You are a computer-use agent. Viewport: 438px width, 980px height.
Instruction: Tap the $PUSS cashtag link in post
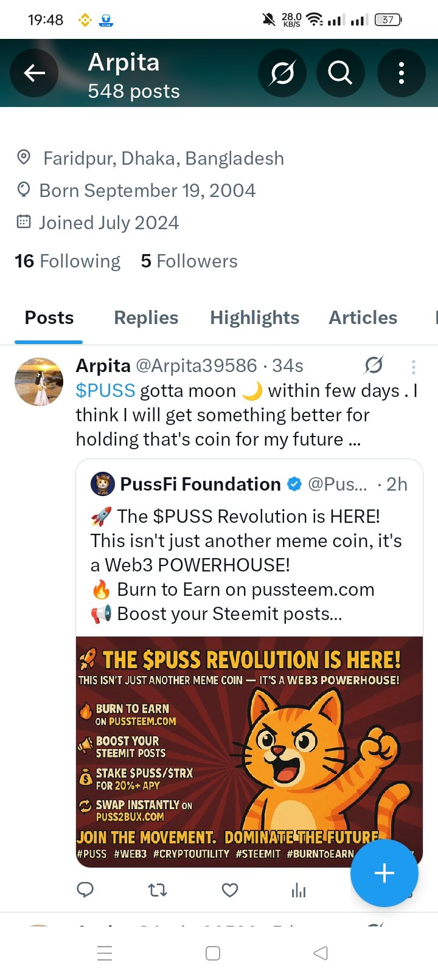pos(105,391)
